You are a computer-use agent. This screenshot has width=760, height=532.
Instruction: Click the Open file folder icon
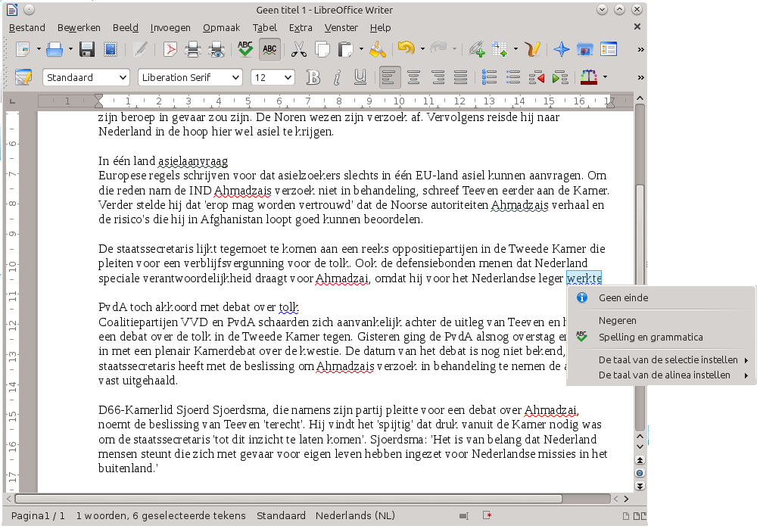click(x=54, y=49)
